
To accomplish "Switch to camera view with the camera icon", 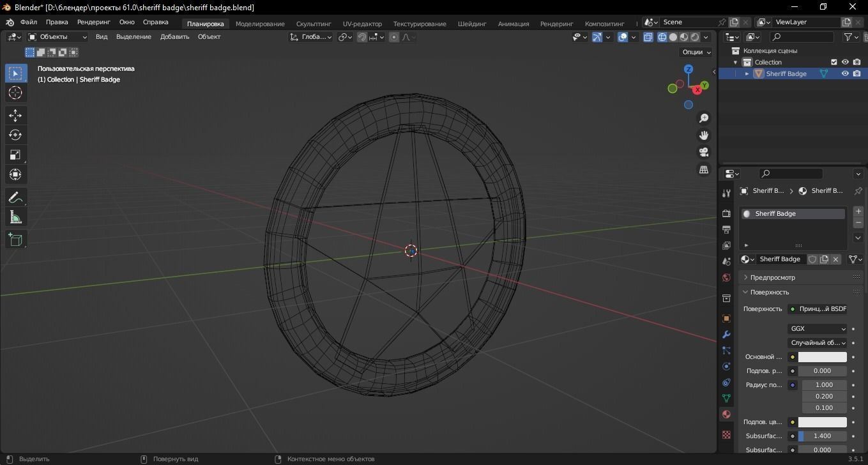I will [x=704, y=153].
